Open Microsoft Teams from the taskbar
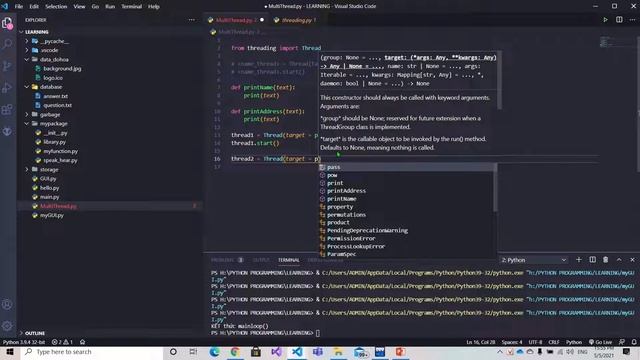The height and width of the screenshot is (360, 640). tap(318, 352)
